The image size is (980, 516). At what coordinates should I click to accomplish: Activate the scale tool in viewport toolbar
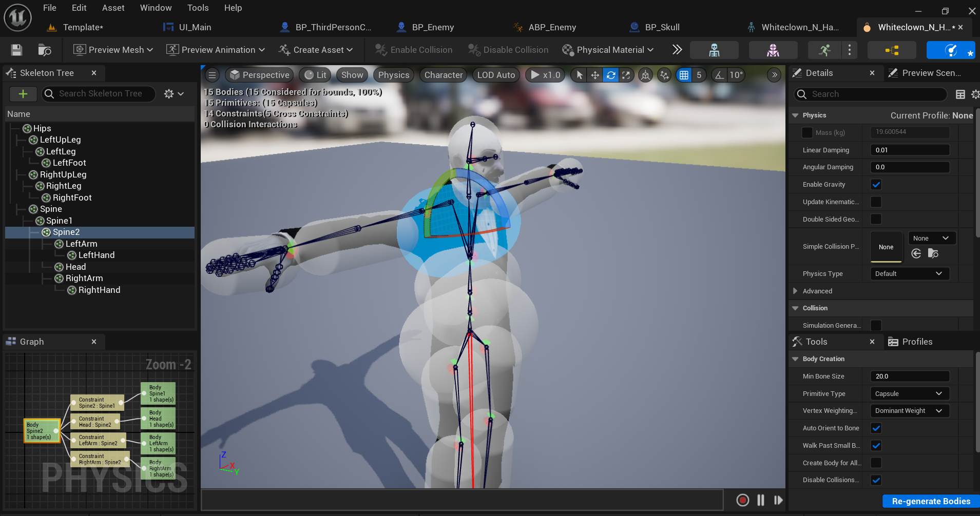(626, 75)
